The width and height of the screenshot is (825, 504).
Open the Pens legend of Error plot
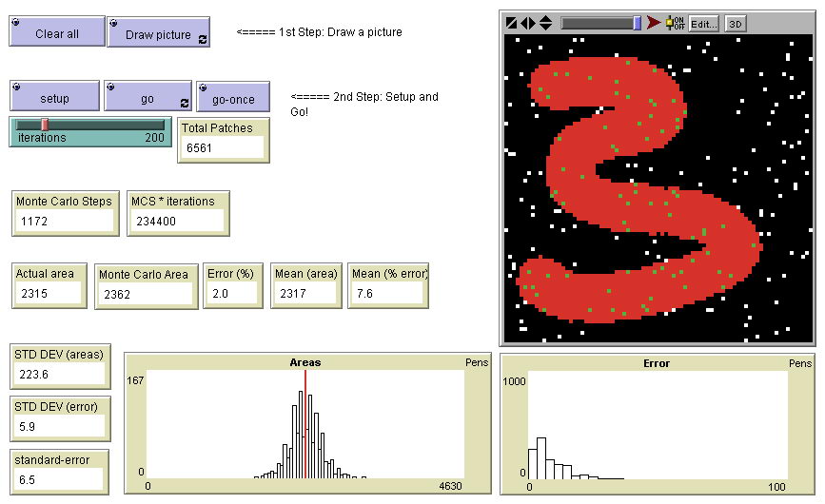coord(800,363)
